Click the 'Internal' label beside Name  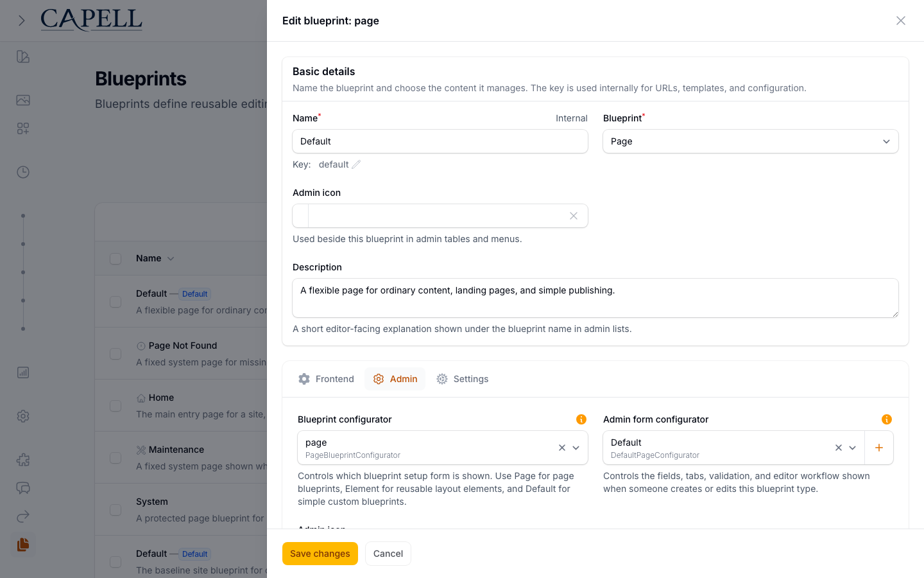pos(572,118)
